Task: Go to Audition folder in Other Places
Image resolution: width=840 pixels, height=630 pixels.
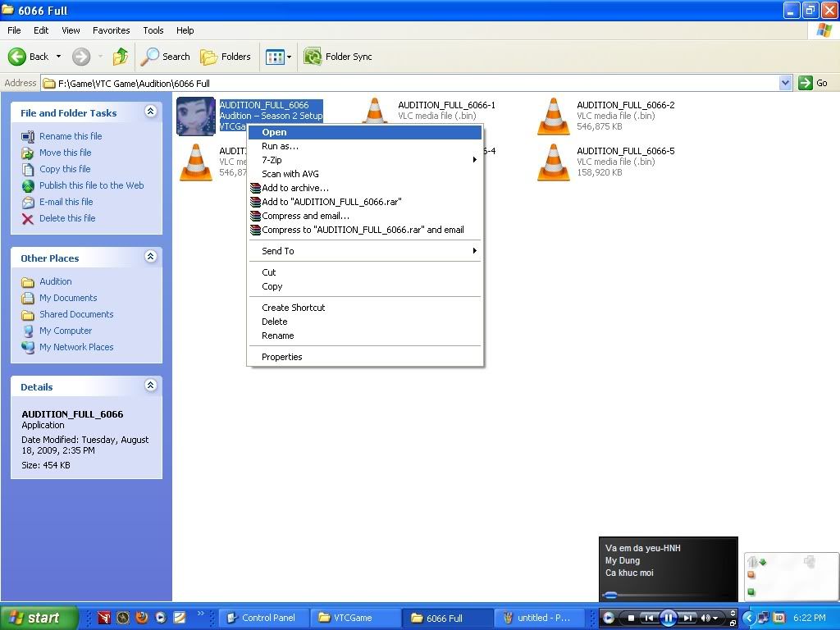Action: [55, 282]
